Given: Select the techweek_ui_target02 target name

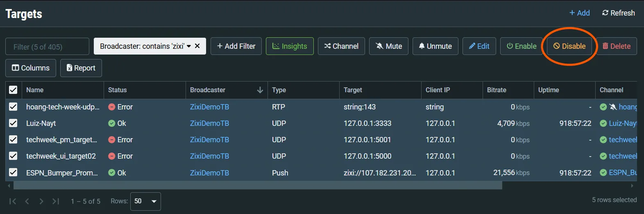Looking at the screenshot, I should pos(61,156).
